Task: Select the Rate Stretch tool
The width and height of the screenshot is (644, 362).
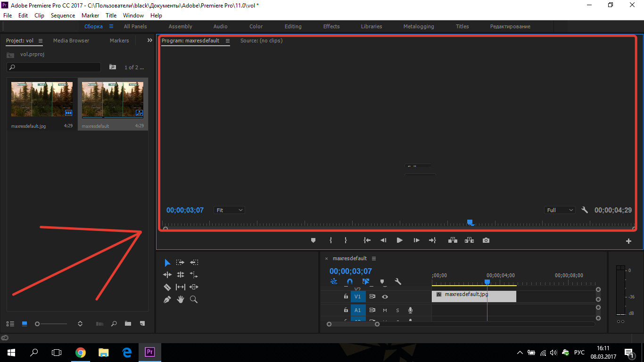Action: (194, 275)
